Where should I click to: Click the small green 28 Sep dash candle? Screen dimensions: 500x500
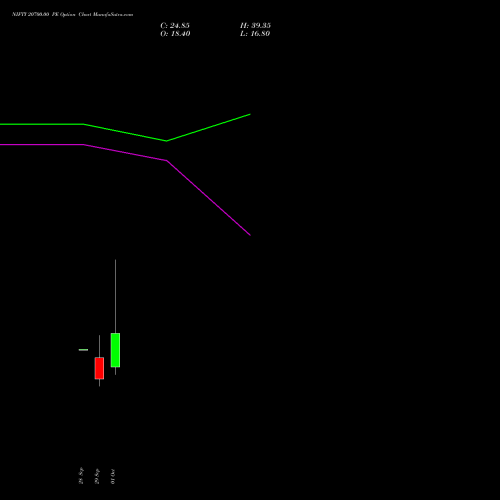[x=83, y=350]
